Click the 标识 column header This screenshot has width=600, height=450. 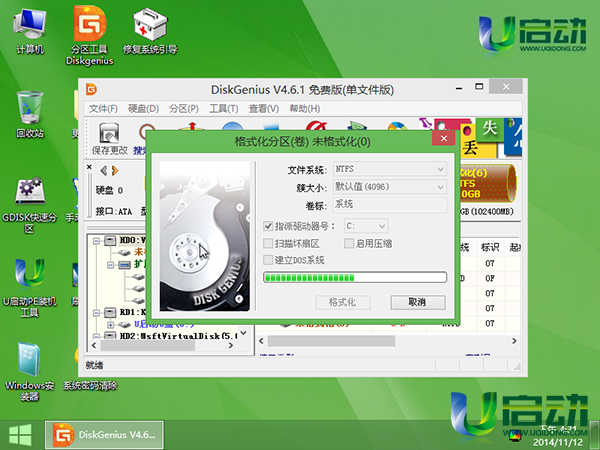point(490,248)
